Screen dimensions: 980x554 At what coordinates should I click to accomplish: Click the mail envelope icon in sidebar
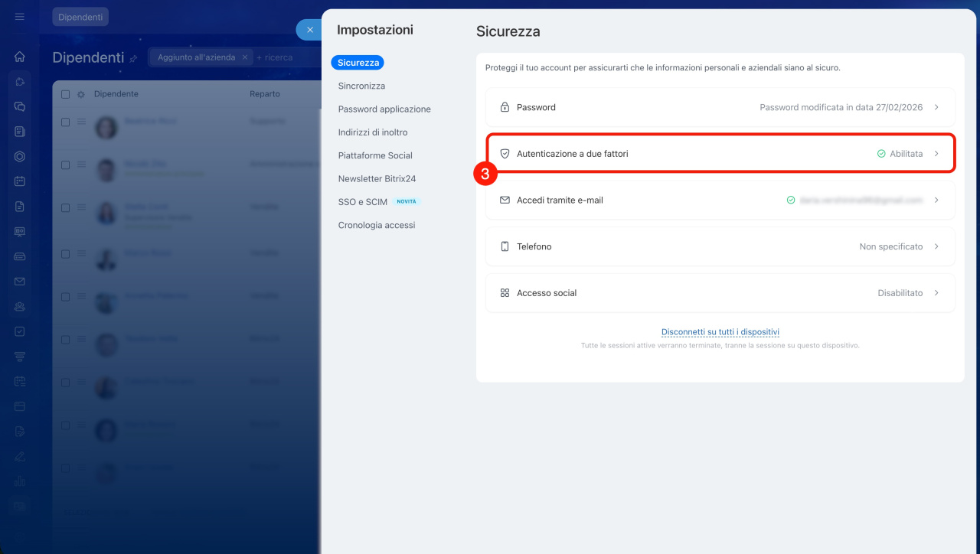click(x=20, y=282)
